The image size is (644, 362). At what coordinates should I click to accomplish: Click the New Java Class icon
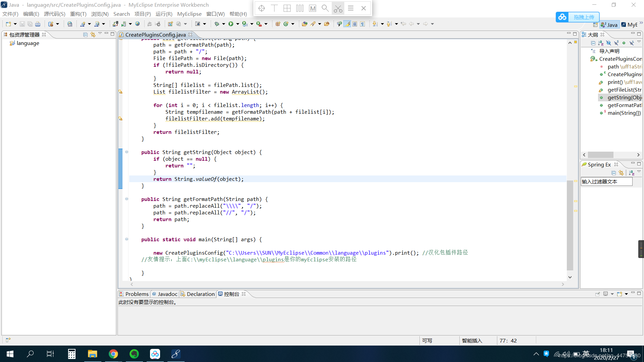(286, 24)
